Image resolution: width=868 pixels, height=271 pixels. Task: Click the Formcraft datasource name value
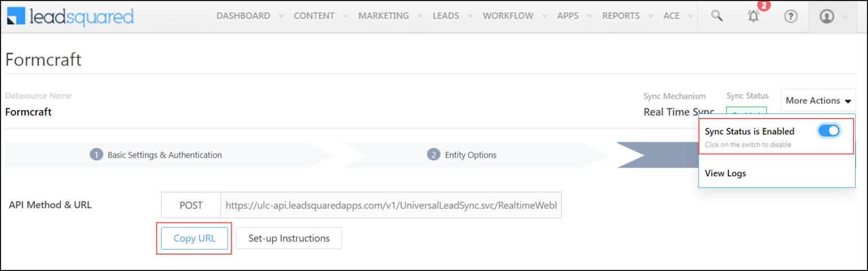28,112
